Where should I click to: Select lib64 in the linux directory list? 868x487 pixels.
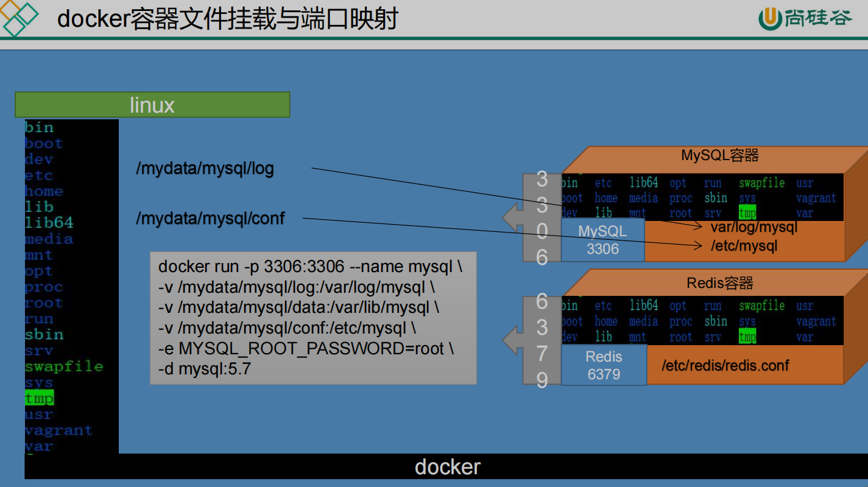(49, 223)
